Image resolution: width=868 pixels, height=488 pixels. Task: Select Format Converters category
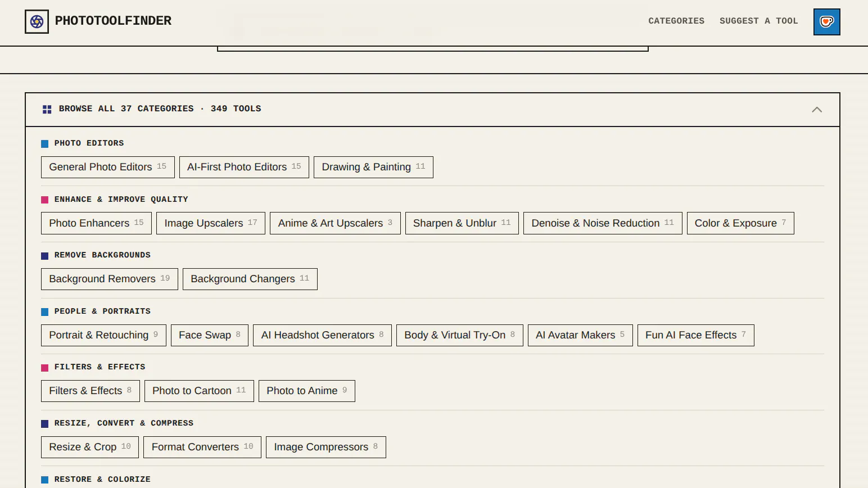202,447
